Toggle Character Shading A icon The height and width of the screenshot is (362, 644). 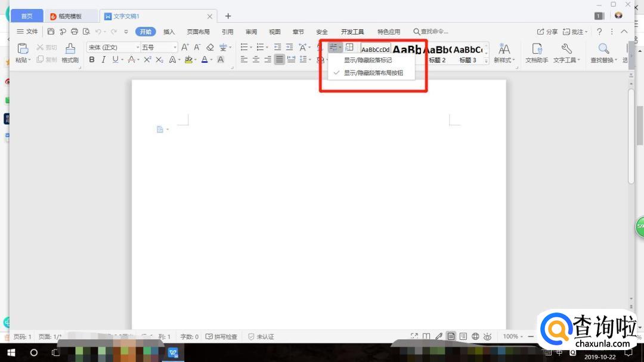(221, 60)
